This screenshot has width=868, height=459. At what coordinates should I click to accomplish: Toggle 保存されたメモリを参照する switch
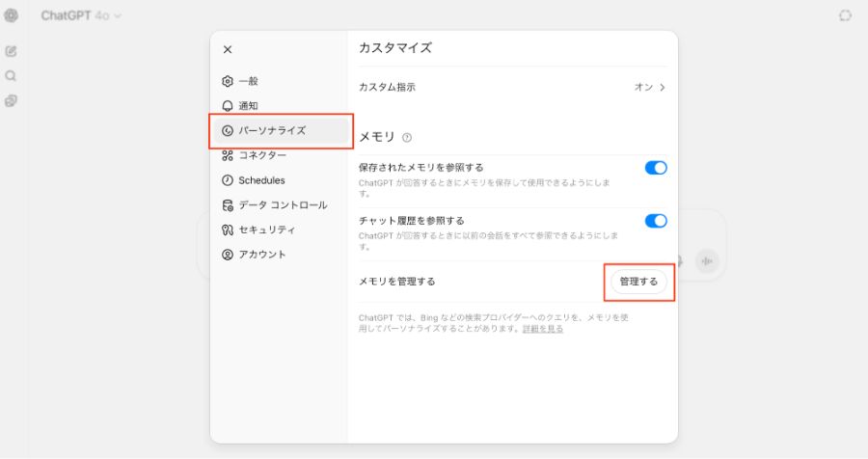pyautogui.click(x=656, y=168)
